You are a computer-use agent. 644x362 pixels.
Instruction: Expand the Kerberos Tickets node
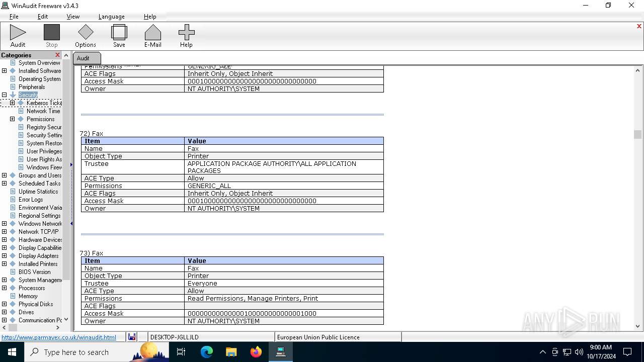(13, 103)
